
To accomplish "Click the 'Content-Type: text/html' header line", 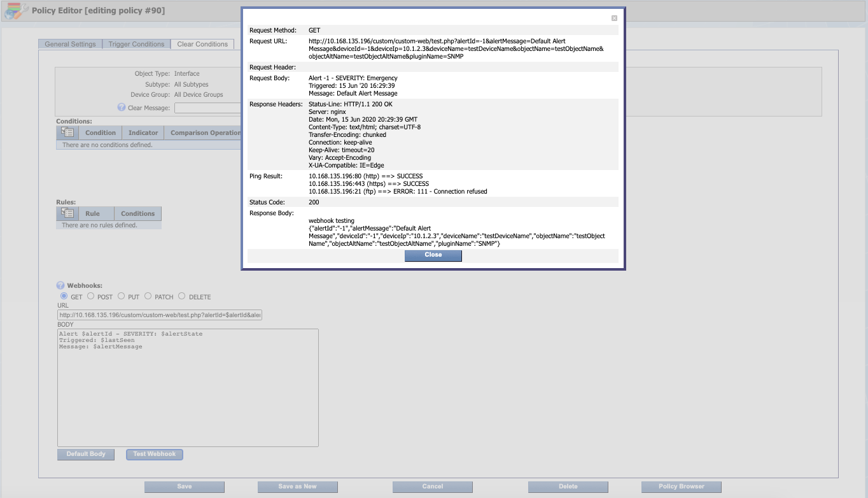I will 365,127.
